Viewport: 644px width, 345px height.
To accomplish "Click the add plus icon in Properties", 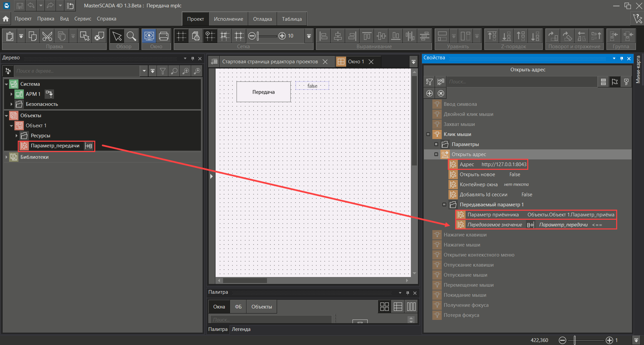I will [429, 93].
